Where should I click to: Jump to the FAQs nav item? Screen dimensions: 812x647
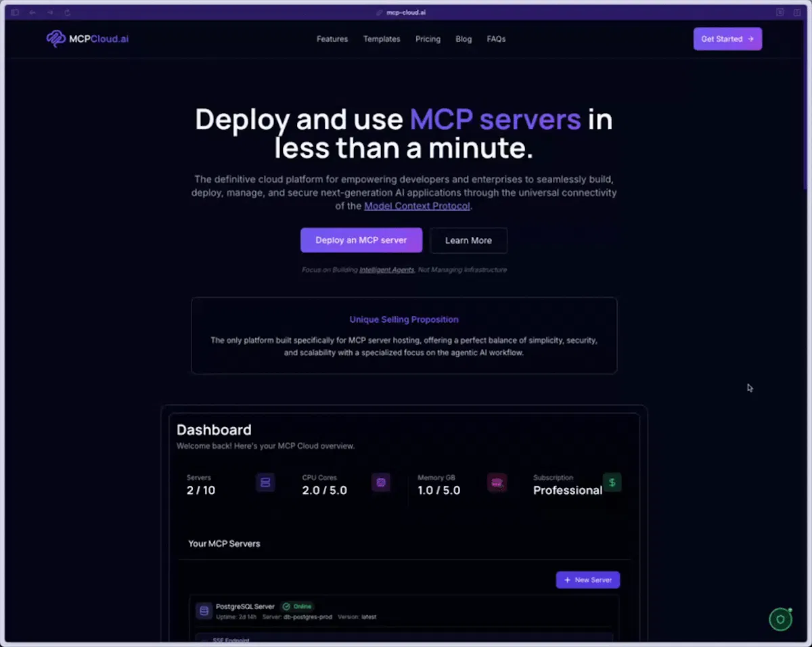click(x=496, y=39)
